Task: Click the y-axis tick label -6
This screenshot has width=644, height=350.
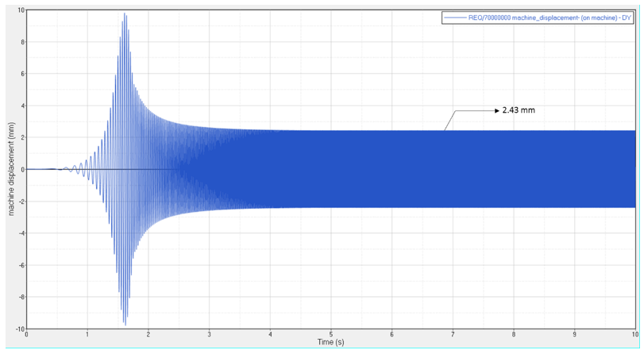Action: 21,265
